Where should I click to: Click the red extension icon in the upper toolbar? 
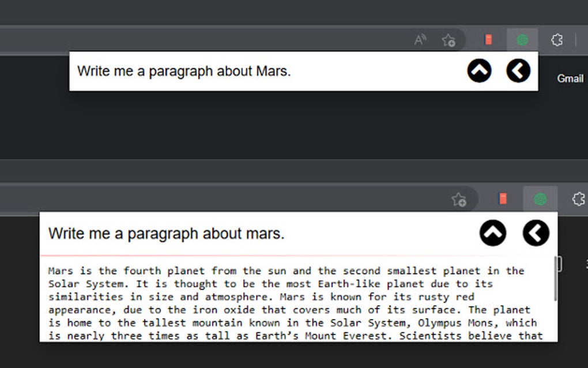(x=488, y=40)
